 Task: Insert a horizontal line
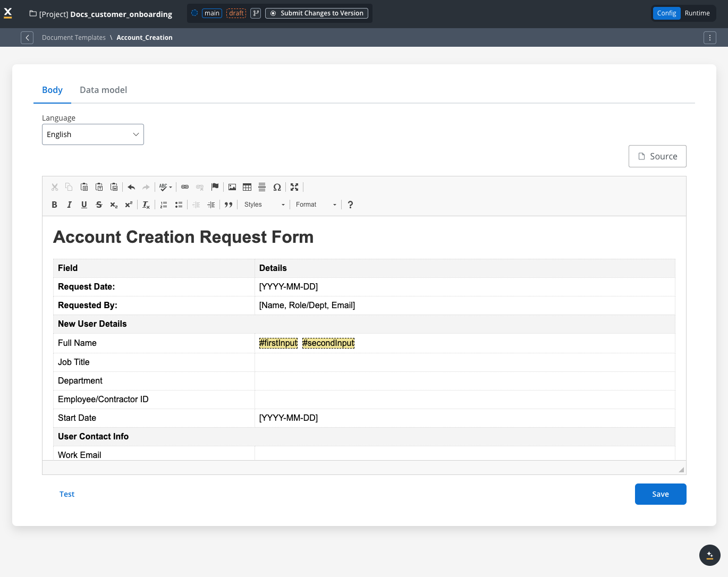point(262,187)
